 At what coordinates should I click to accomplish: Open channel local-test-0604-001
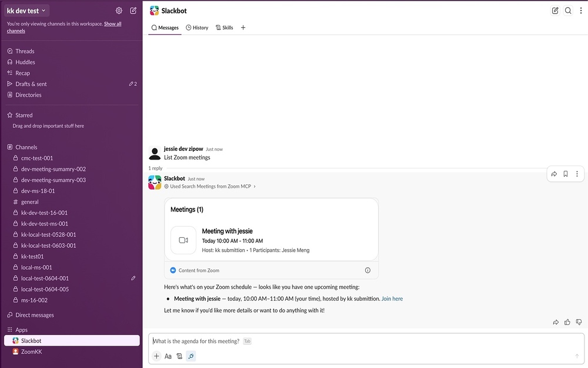pos(45,279)
